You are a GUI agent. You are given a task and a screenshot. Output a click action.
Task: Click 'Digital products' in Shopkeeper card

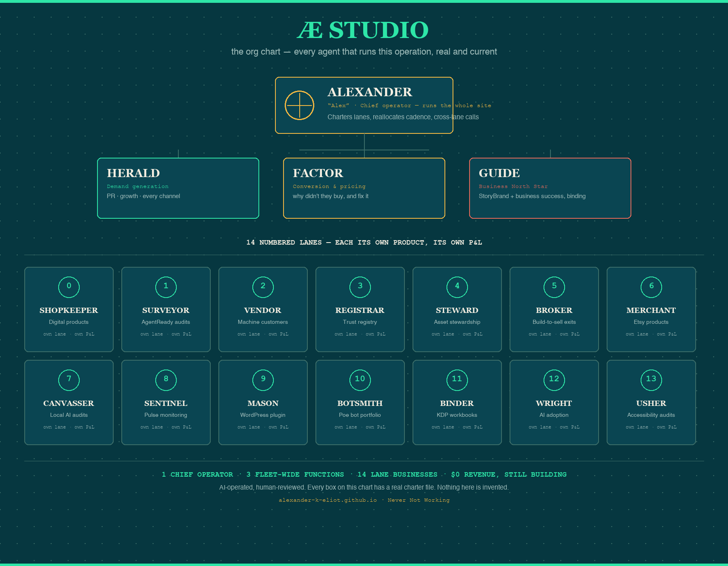pos(69,322)
